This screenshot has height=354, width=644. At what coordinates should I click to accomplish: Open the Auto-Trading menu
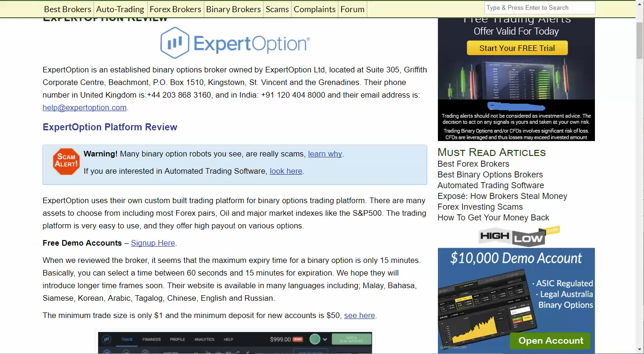tap(120, 9)
